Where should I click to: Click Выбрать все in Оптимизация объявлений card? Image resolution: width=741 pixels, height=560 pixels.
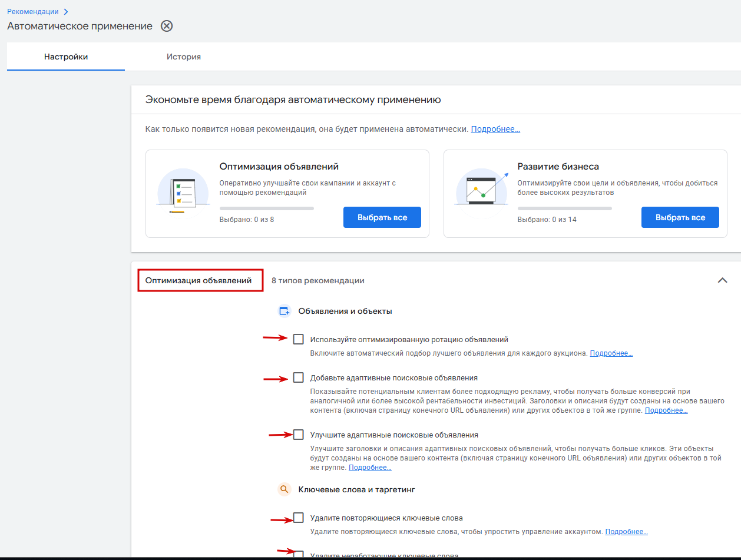[382, 217]
